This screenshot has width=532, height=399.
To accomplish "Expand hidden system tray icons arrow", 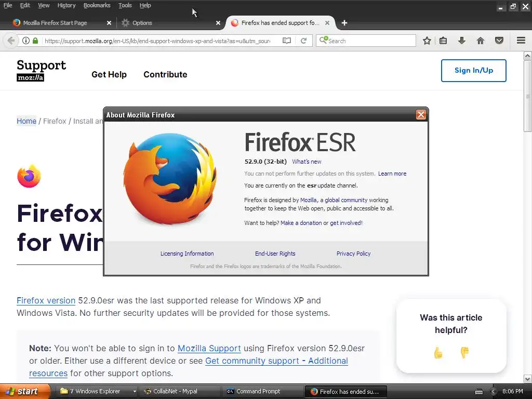I will click(x=493, y=392).
